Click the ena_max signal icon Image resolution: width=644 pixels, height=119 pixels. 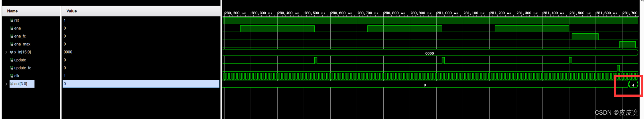pyautogui.click(x=12, y=44)
